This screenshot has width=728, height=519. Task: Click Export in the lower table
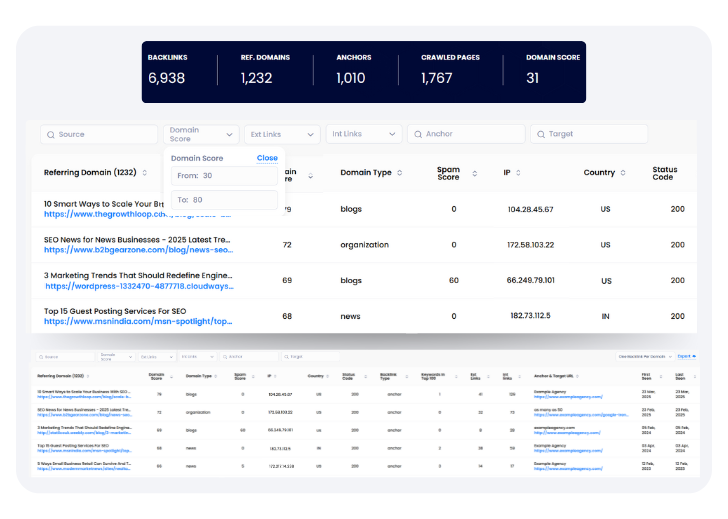685,356
